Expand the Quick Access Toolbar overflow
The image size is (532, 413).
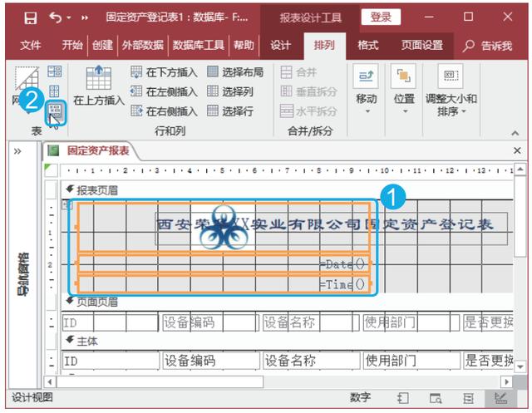(85, 17)
